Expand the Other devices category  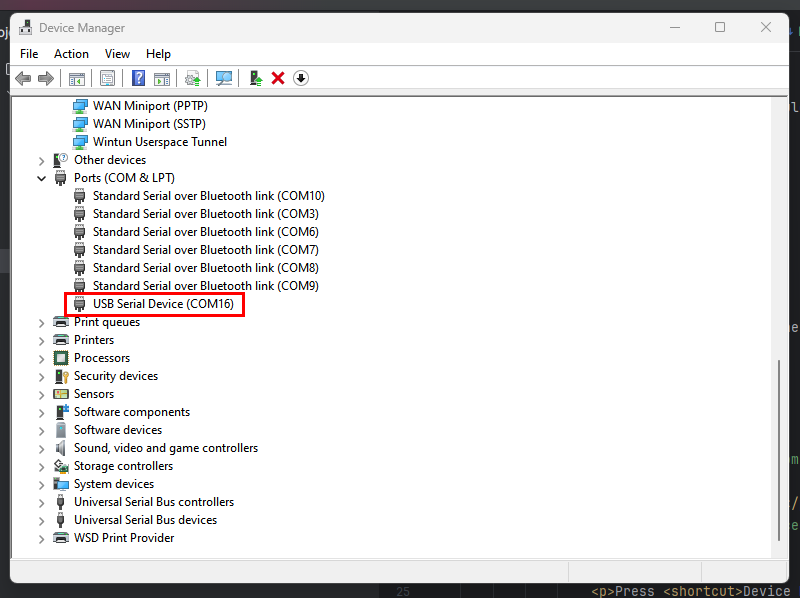pos(41,159)
